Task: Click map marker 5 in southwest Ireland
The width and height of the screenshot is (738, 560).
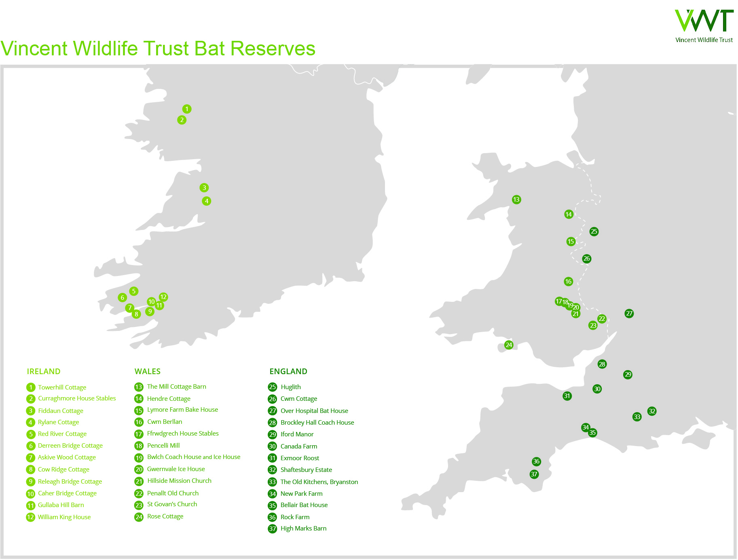Action: click(x=134, y=291)
